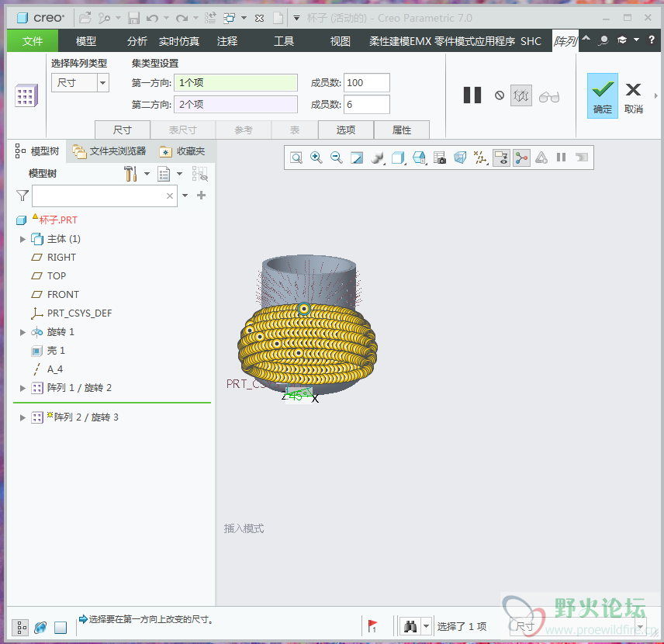Click the Save disk icon

(134, 18)
